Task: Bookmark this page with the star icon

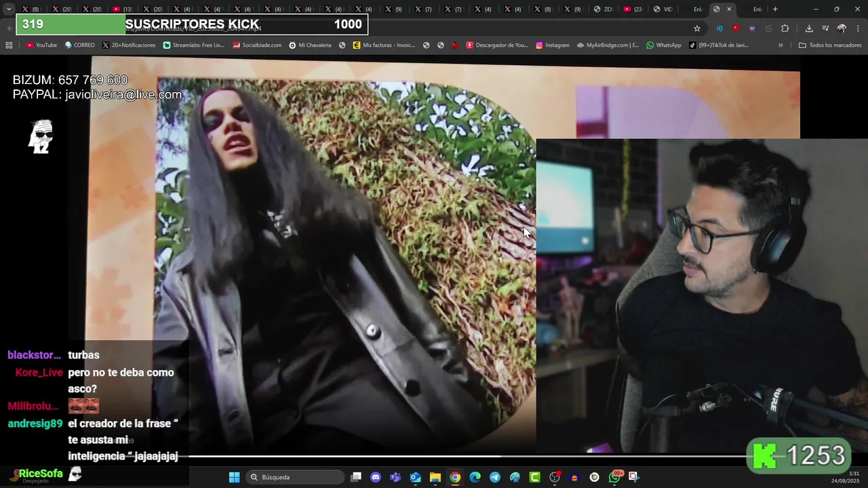Action: 697,28
